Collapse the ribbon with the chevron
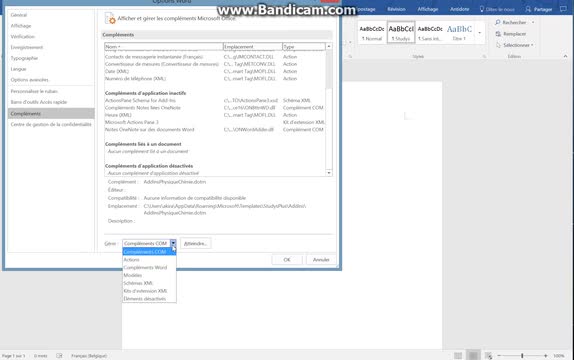Image resolution: width=574 pixels, height=360 pixels. [x=565, y=56]
